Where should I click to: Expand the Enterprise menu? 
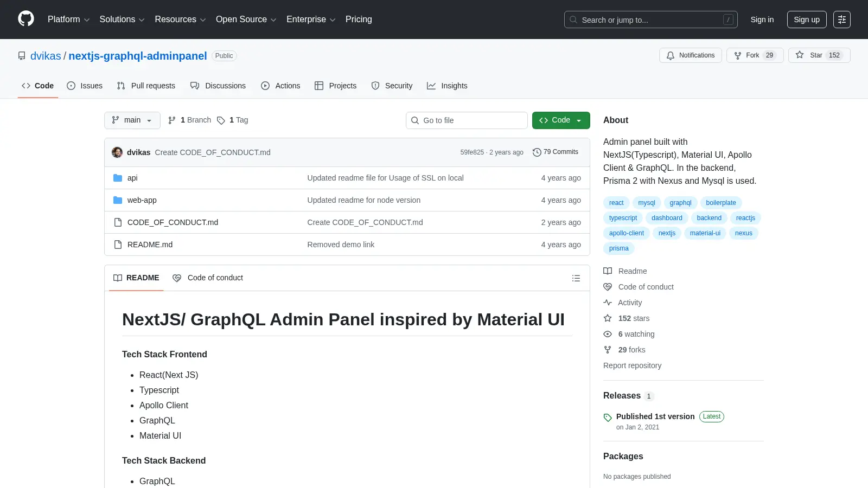(311, 20)
